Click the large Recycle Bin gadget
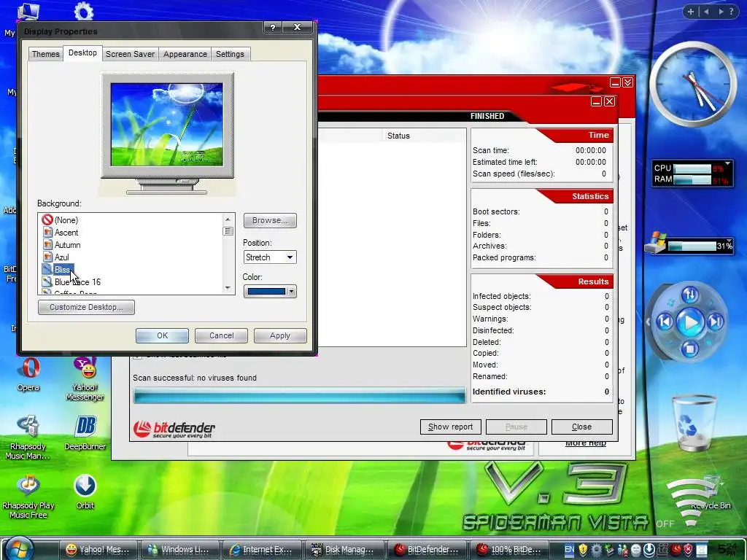 click(694, 423)
